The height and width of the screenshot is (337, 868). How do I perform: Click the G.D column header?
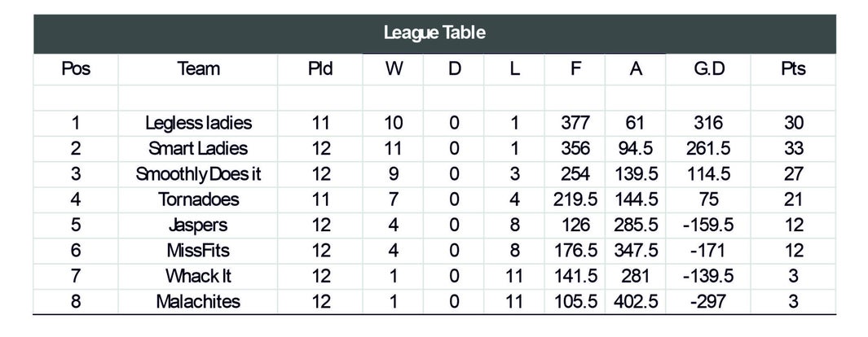tap(708, 69)
